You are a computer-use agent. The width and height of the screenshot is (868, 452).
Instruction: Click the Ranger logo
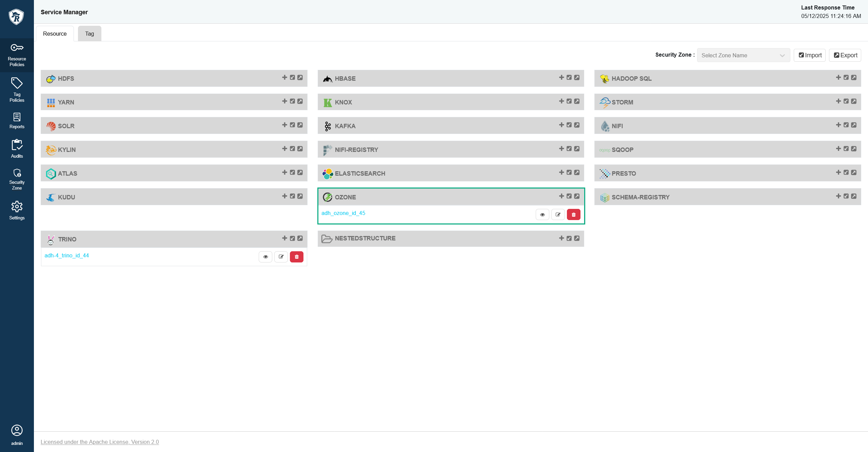pos(16,17)
